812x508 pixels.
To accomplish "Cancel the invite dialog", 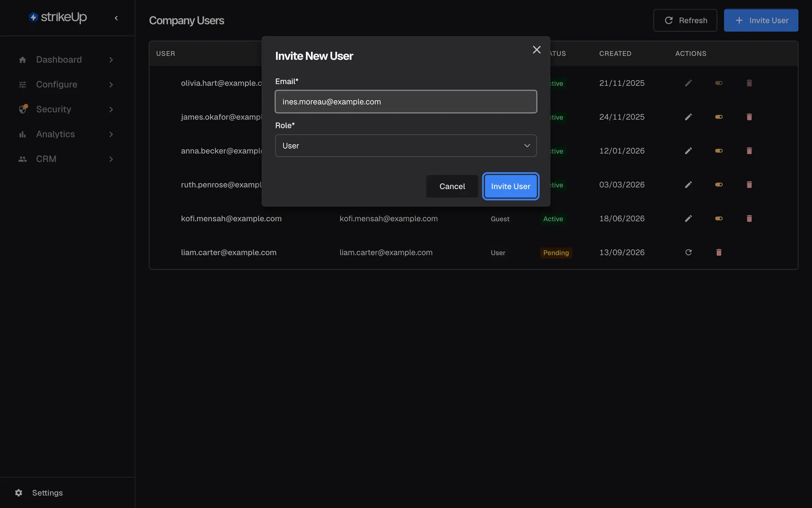I will 452,186.
